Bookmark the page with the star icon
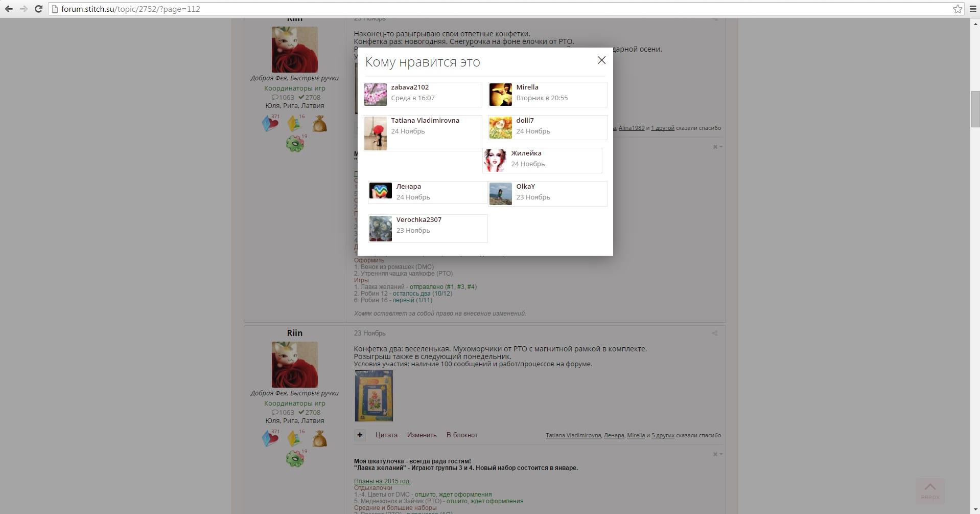Screen dimensions: 980x514 [x=958, y=9]
